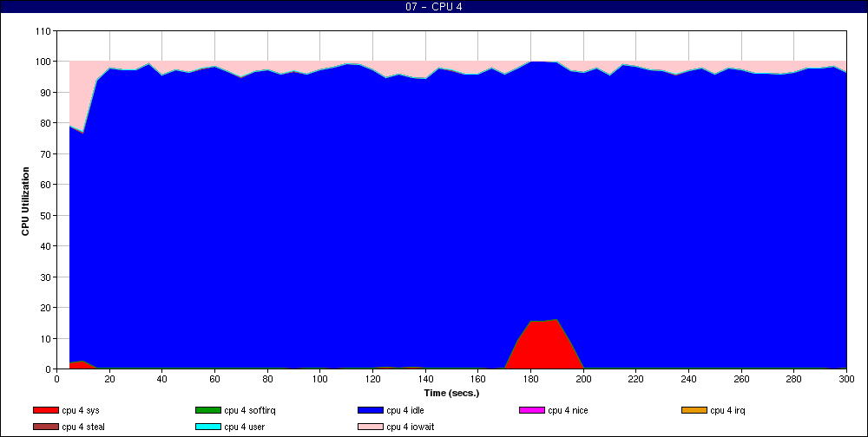Click y-axis tick label 20
Viewport: 868px width, 437px height.
point(45,308)
